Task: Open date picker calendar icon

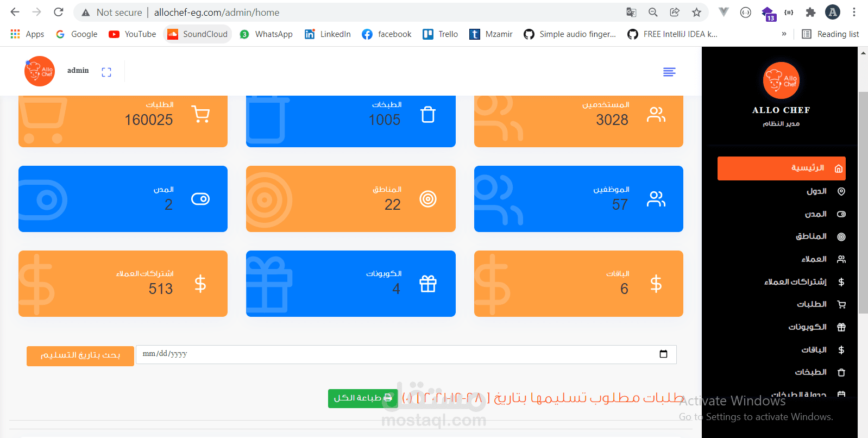Action: (x=663, y=354)
